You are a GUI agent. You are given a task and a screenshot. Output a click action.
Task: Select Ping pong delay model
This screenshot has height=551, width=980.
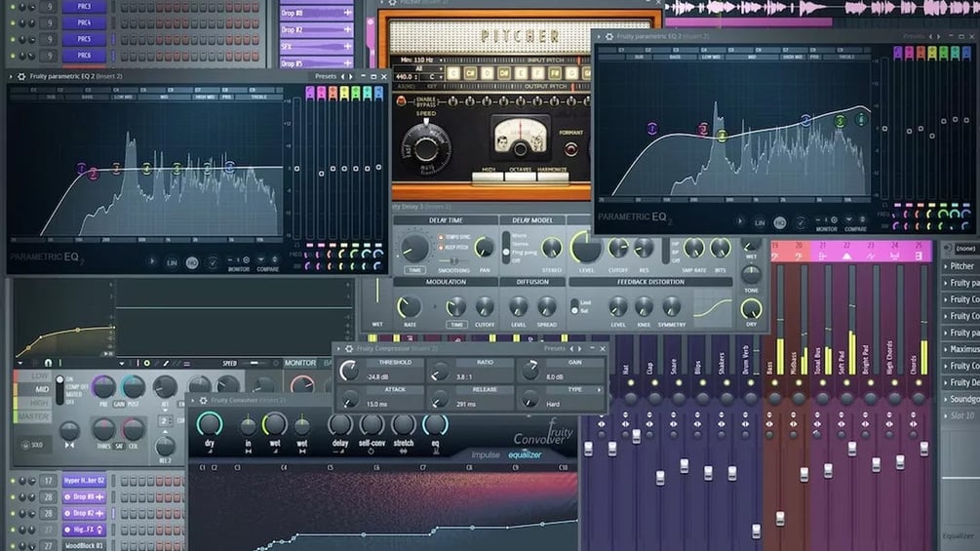pyautogui.click(x=524, y=253)
